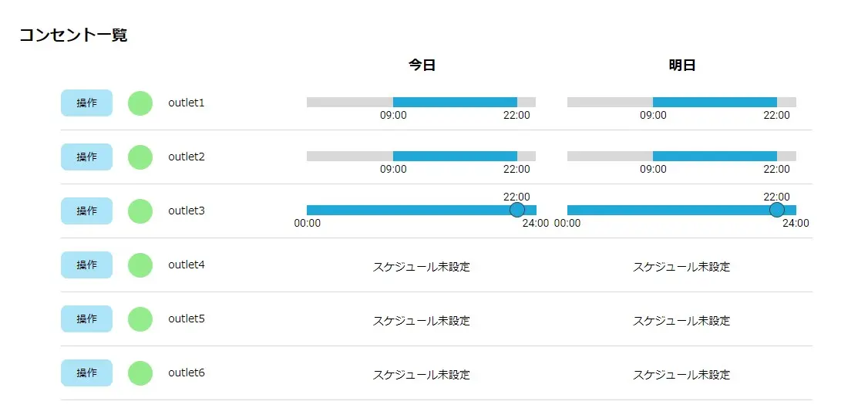Viewport: 868px width, 418px height.
Task: Click outlet3's today slider handle at 22:00
Action: coord(516,210)
